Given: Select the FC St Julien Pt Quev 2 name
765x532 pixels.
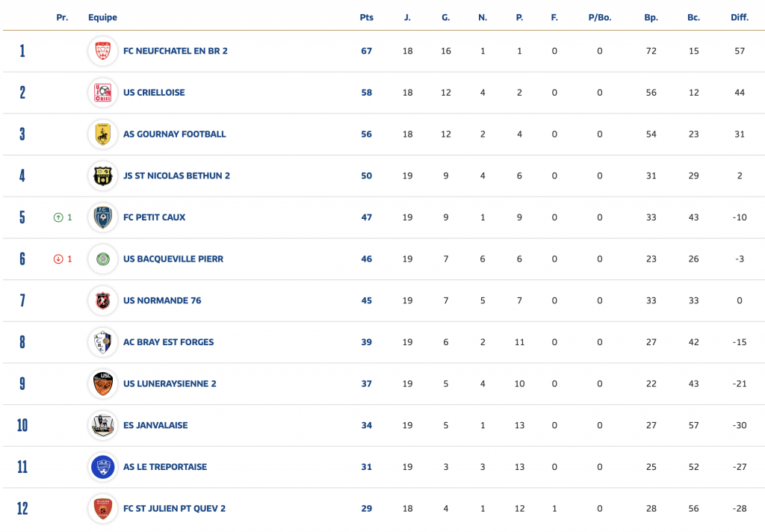Looking at the screenshot, I should (x=174, y=509).
